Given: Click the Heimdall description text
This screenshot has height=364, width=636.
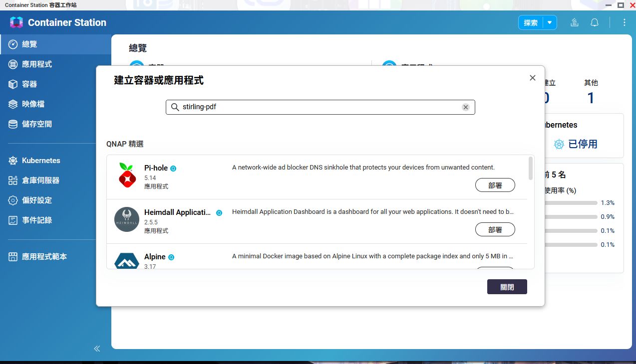Looking at the screenshot, I should pyautogui.click(x=373, y=212).
